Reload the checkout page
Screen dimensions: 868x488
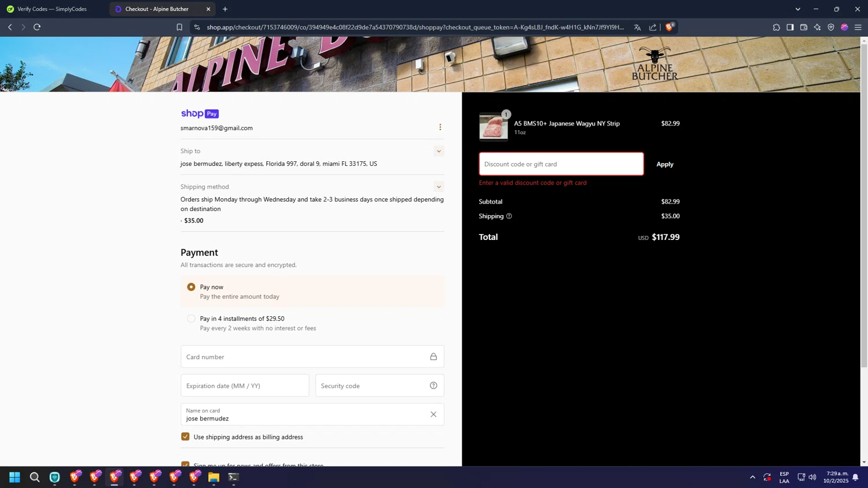(x=37, y=27)
